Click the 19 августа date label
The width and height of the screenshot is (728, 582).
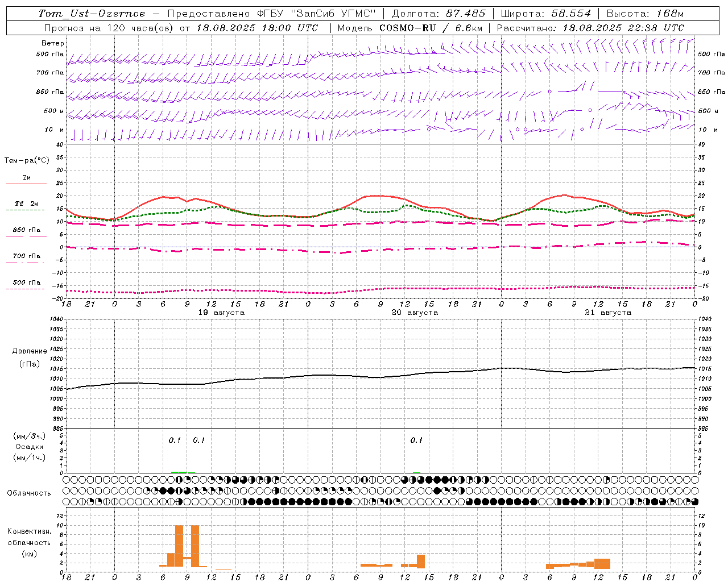221,313
